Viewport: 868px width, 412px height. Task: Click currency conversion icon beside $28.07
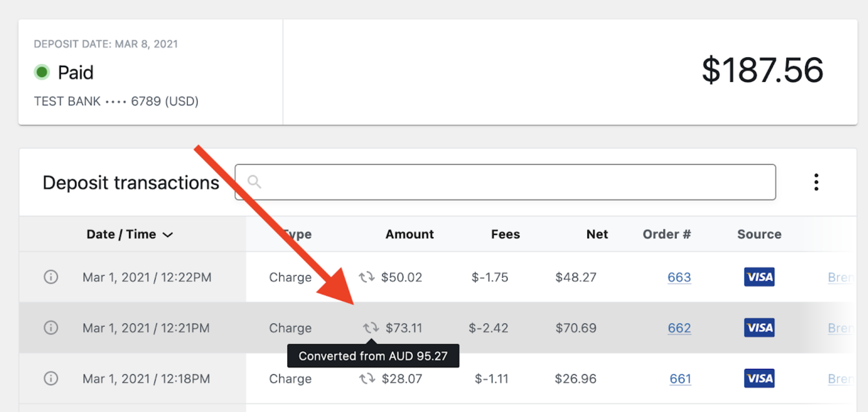tap(367, 378)
